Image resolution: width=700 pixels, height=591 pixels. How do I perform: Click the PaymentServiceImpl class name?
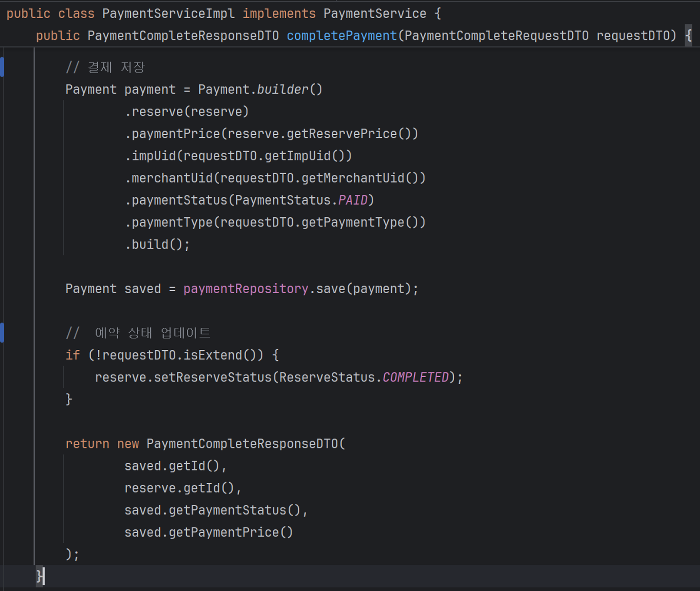pyautogui.click(x=168, y=14)
